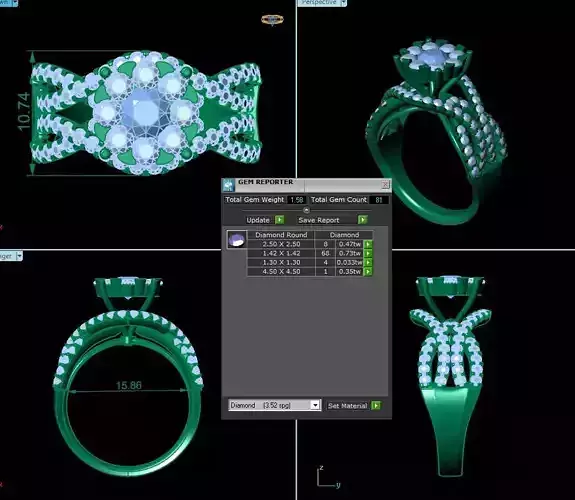This screenshot has height=500, width=575.
Task: Click the Gem Reporter icon in title bar
Action: pos(229,185)
